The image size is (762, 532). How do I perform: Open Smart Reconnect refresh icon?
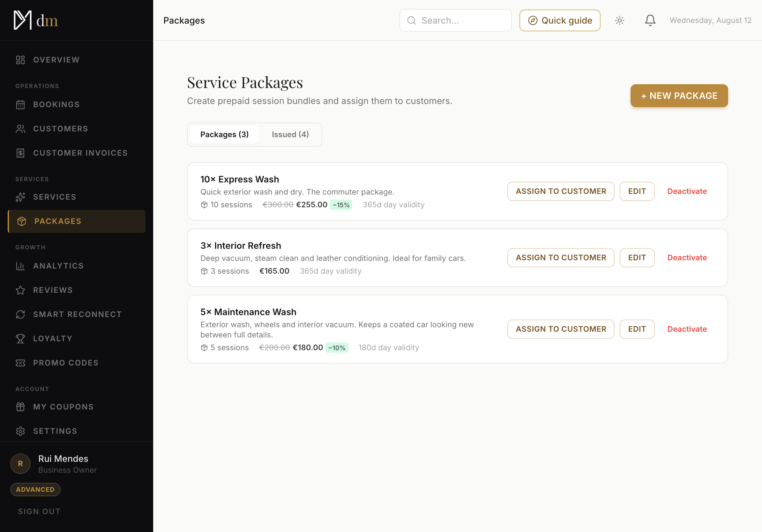click(x=20, y=314)
